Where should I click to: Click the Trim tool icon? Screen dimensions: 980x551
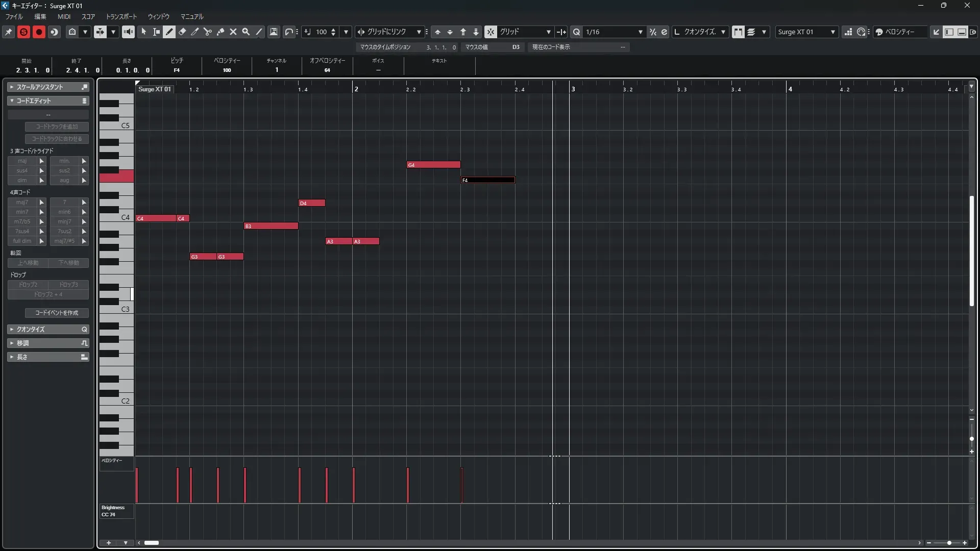point(195,32)
